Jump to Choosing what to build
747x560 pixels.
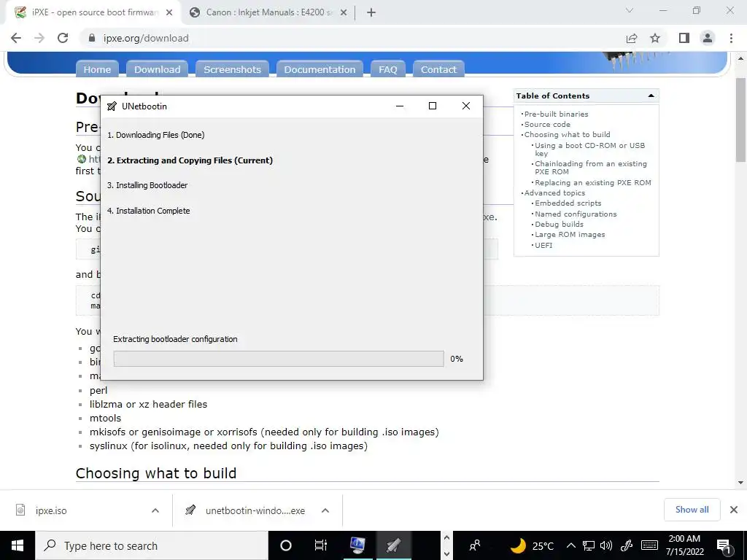coord(567,134)
